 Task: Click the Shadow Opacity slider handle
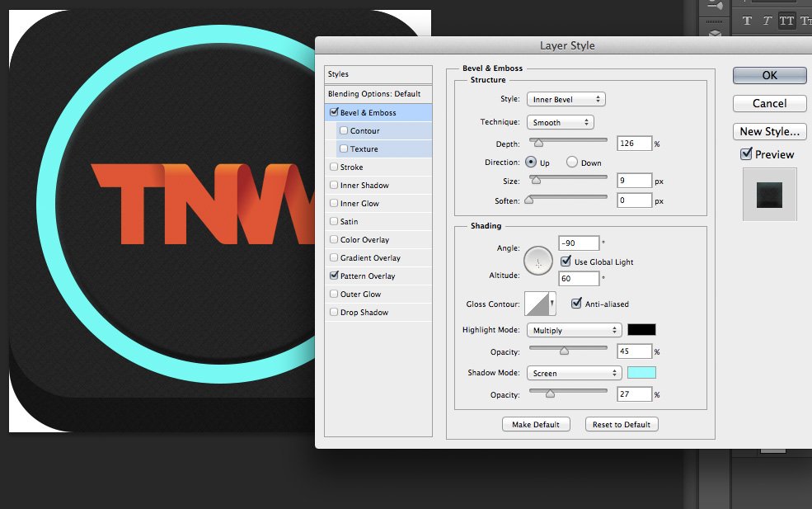click(x=550, y=394)
